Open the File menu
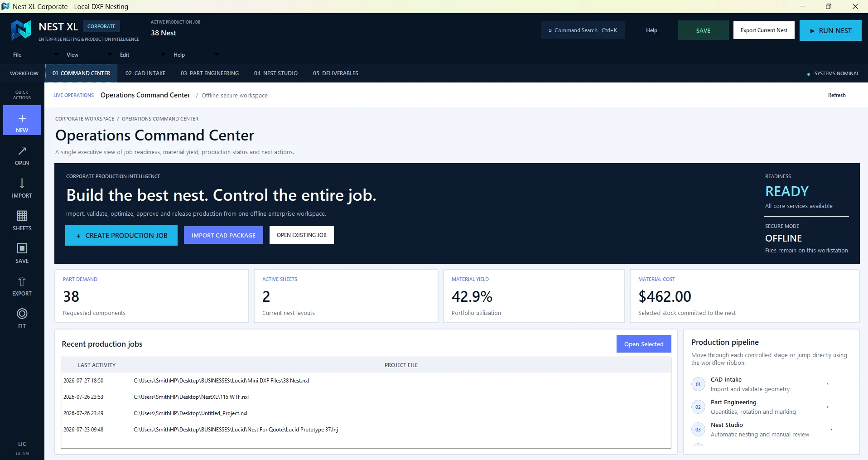Viewport: 868px width, 460px height. [x=17, y=55]
